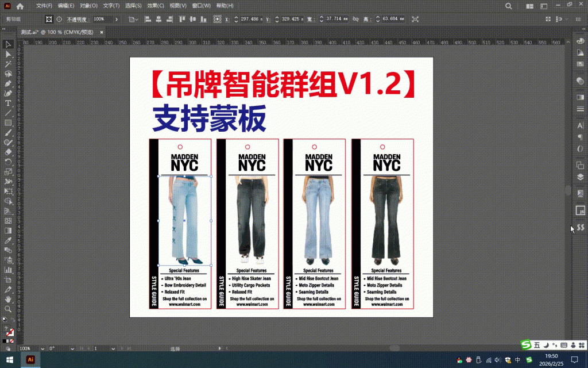Image resolution: width=588 pixels, height=368 pixels.
Task: Select the Column Graph tool
Action: coord(8,270)
